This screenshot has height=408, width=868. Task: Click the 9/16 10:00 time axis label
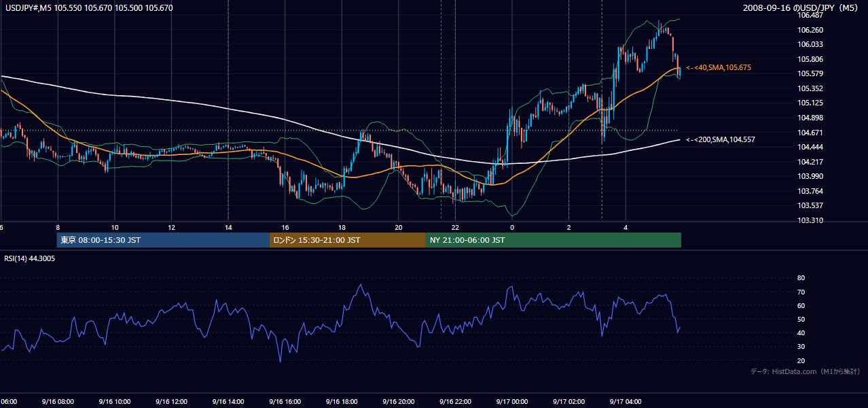pyautogui.click(x=114, y=402)
